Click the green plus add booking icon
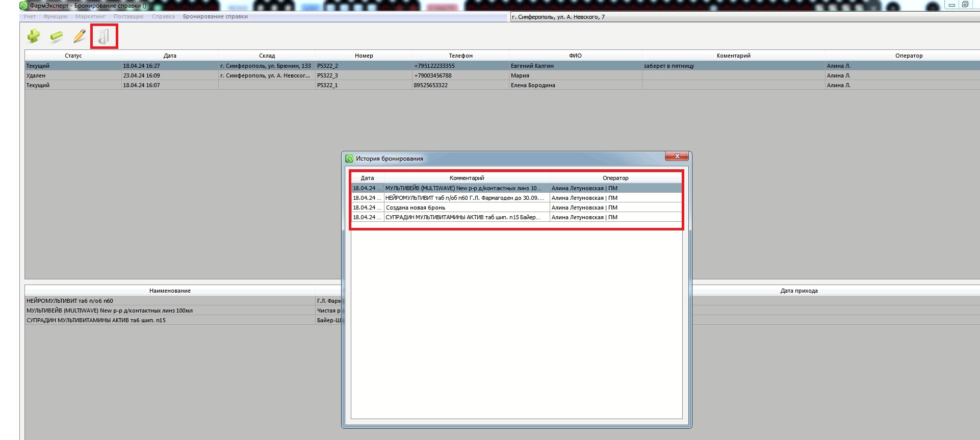Image resolution: width=980 pixels, height=440 pixels. tap(34, 36)
